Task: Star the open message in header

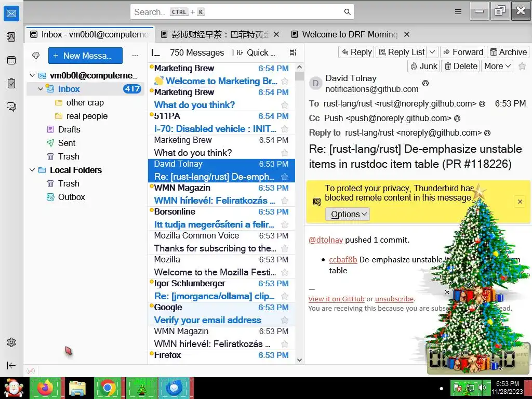Action: point(522,66)
